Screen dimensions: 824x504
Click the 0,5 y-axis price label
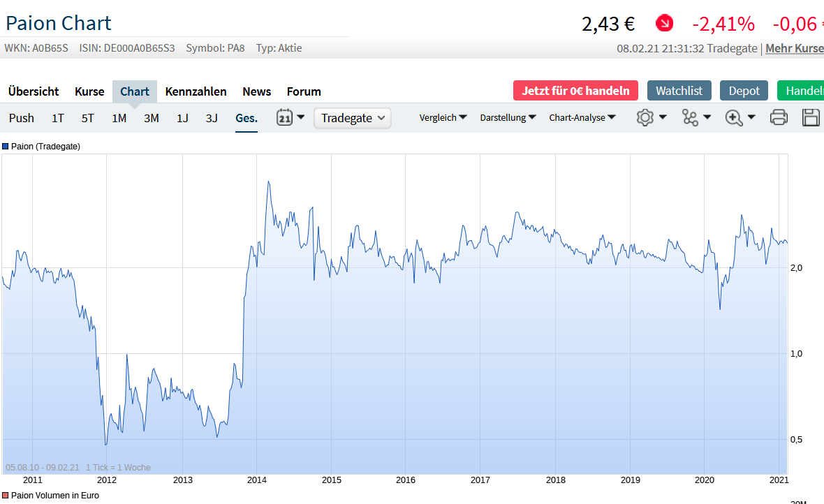[x=796, y=439]
